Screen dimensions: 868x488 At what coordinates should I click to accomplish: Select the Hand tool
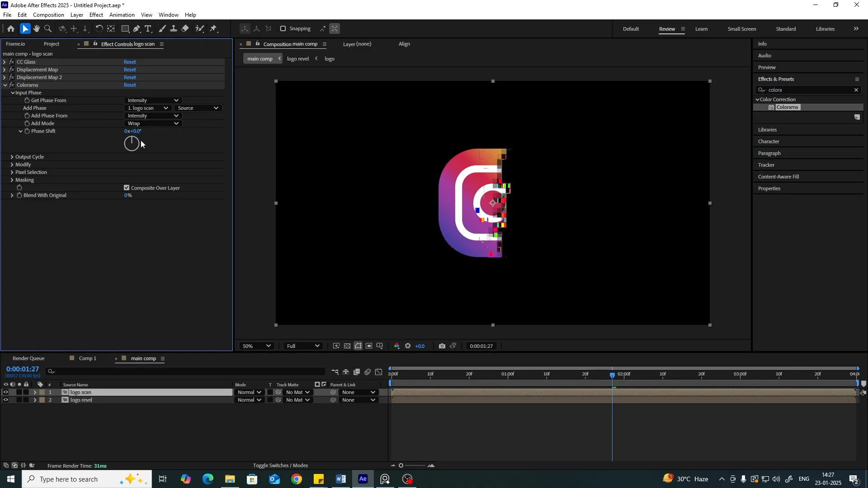37,28
